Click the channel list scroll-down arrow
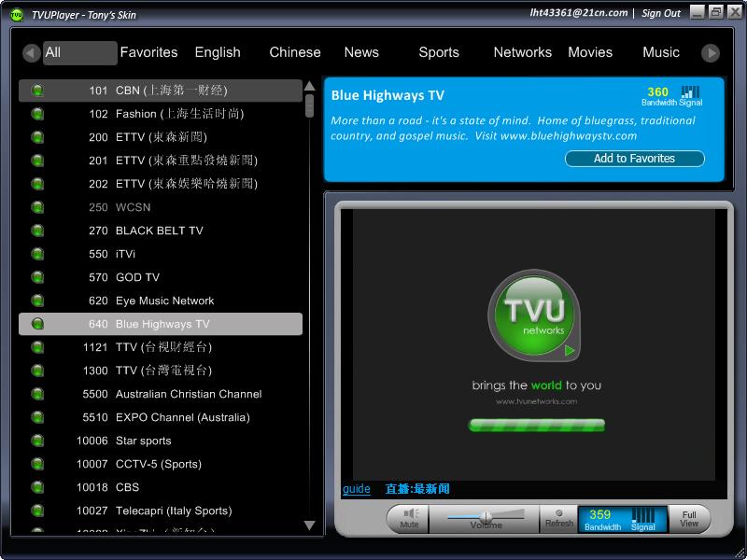This screenshot has width=747, height=560. [310, 525]
